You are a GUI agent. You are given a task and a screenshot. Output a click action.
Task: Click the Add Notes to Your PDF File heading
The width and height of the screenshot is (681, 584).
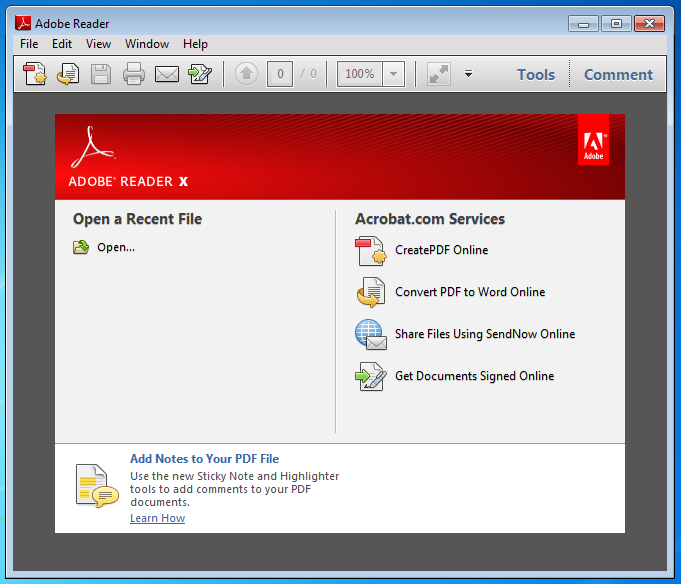pyautogui.click(x=204, y=459)
